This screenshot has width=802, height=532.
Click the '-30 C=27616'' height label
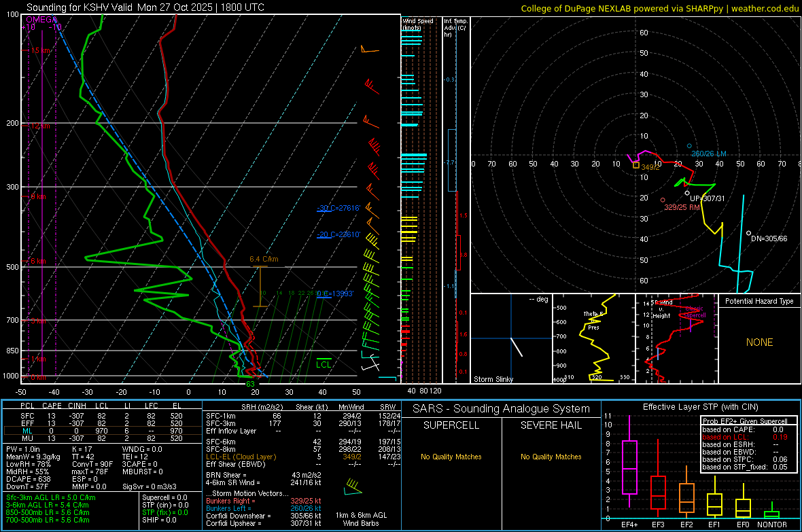pyautogui.click(x=338, y=208)
